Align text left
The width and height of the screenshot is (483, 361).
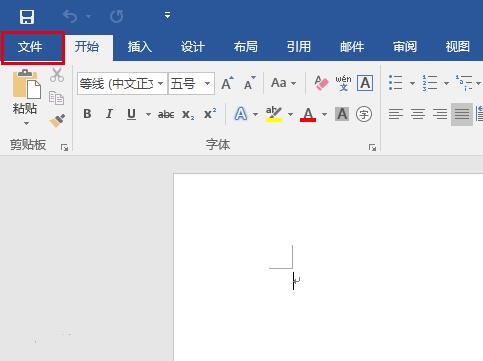point(396,114)
